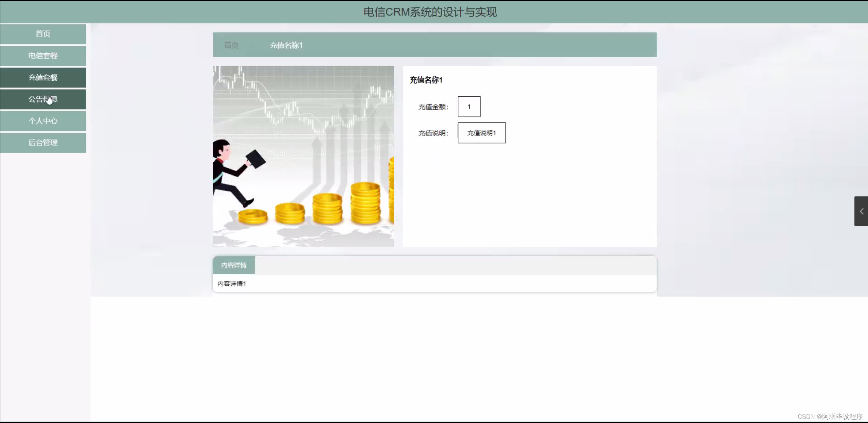Click the breadcrumb slash separator

tap(251, 45)
